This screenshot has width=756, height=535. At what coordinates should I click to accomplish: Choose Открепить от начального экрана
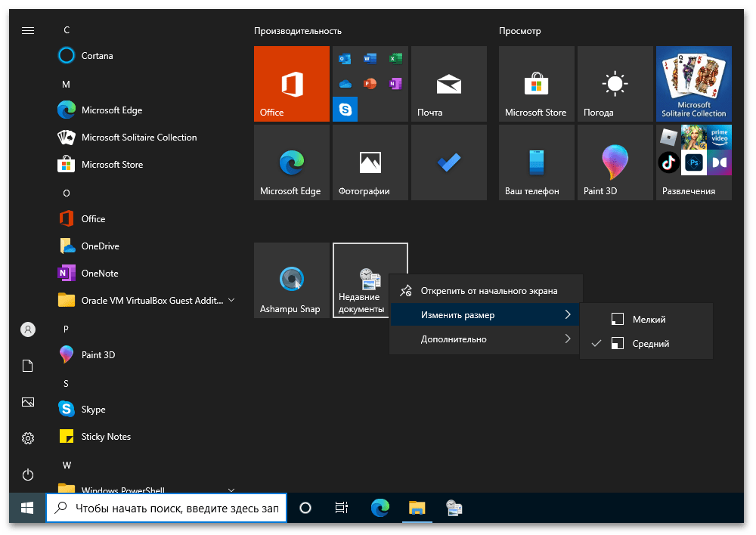click(488, 291)
